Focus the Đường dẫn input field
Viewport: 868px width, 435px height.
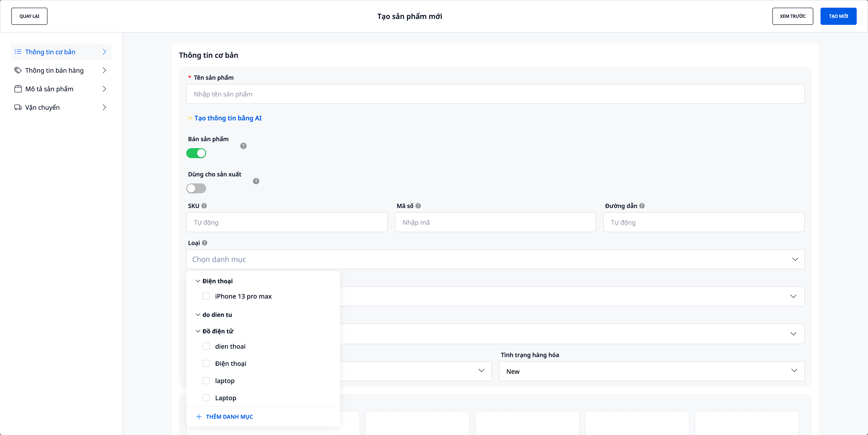[x=704, y=222]
